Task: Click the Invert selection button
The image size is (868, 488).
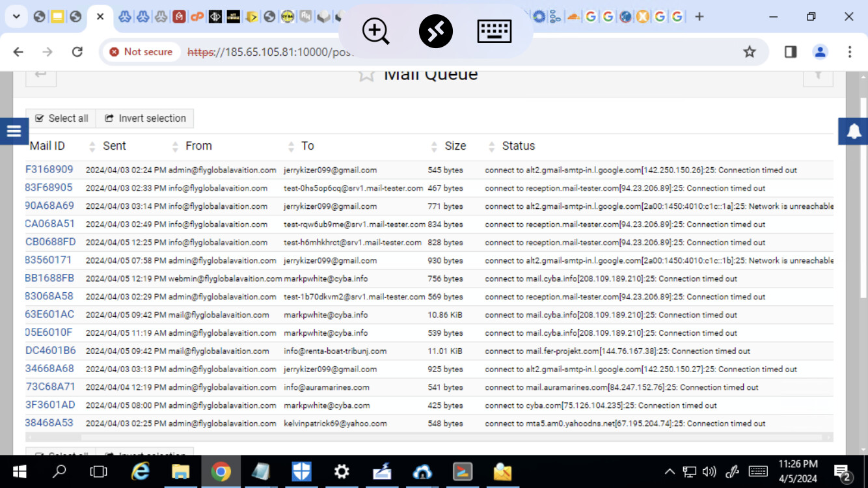Action: point(145,118)
